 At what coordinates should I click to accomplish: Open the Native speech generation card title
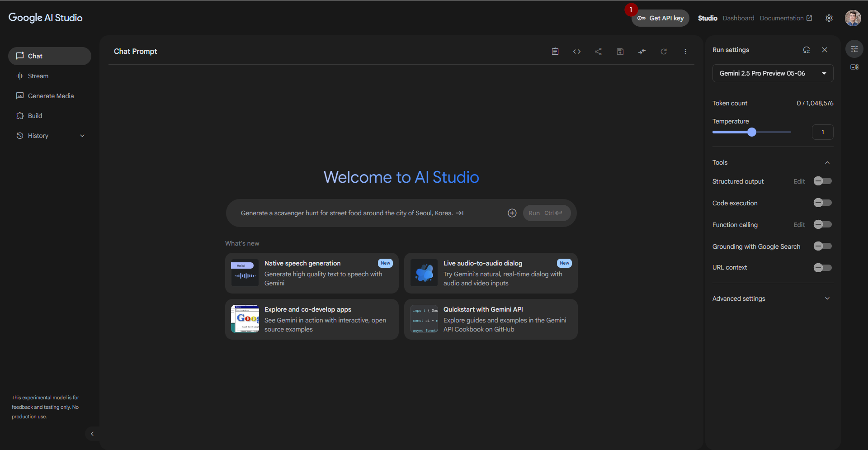(x=302, y=263)
